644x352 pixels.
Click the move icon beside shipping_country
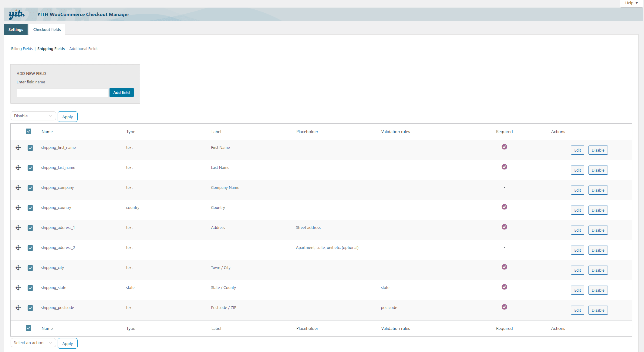point(18,208)
